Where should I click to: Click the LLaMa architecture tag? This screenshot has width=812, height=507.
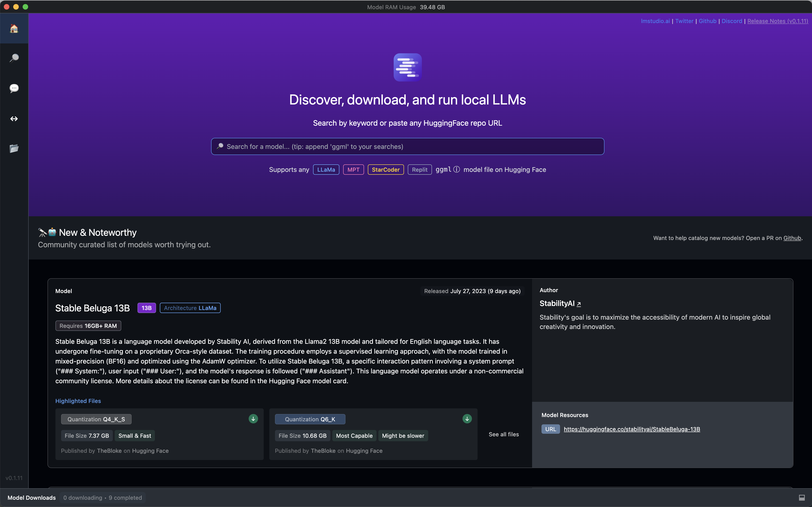coord(326,170)
